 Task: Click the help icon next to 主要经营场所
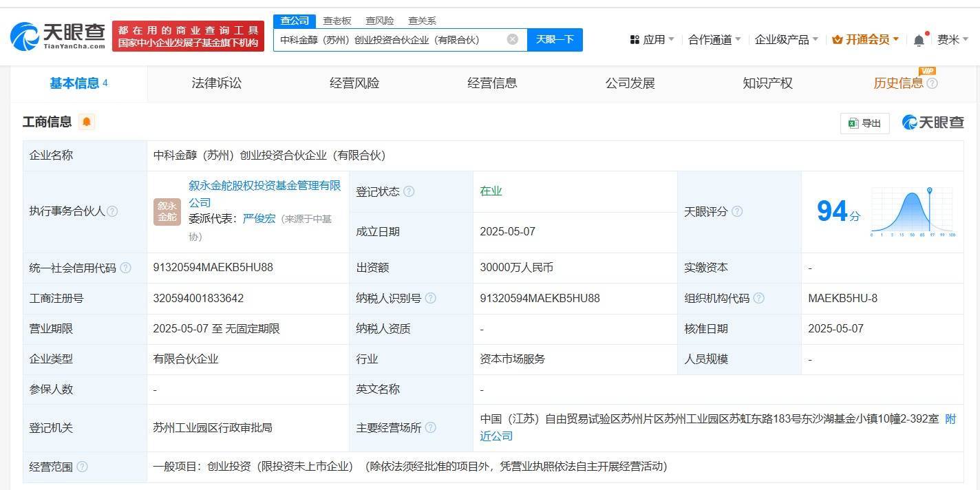point(430,427)
